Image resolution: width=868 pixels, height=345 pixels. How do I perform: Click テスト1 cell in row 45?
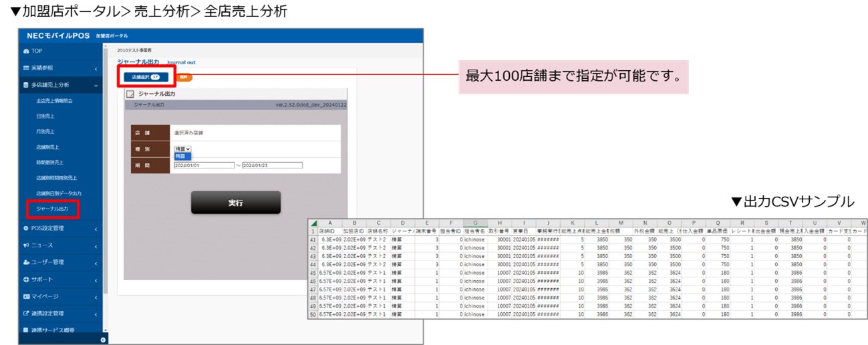[x=378, y=272]
